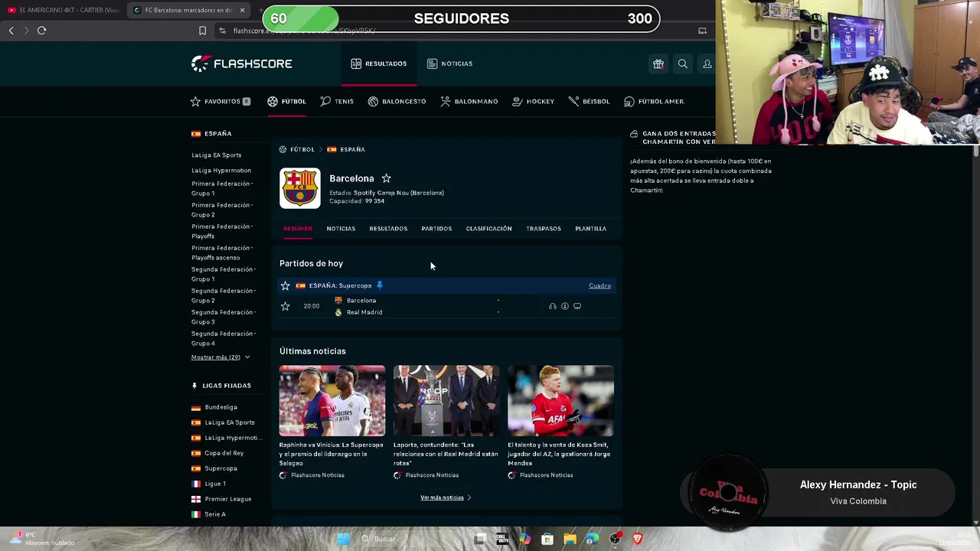Viewport: 980px width, 551px height.
Task: Select Tenis in sports menu
Action: (x=337, y=101)
